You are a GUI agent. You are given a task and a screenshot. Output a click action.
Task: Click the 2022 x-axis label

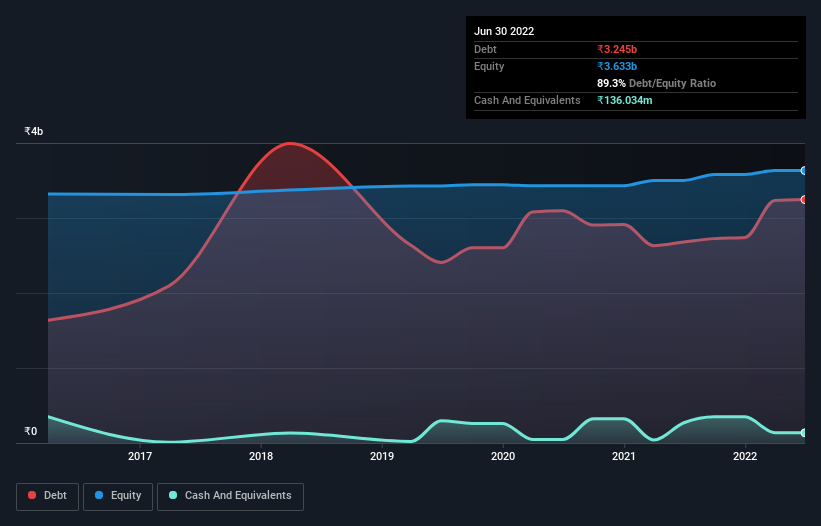point(745,456)
